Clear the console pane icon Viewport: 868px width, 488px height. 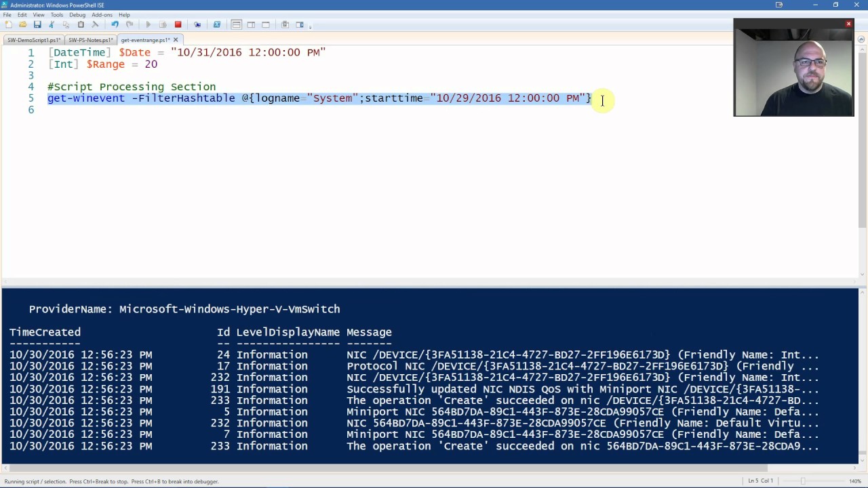coord(95,24)
